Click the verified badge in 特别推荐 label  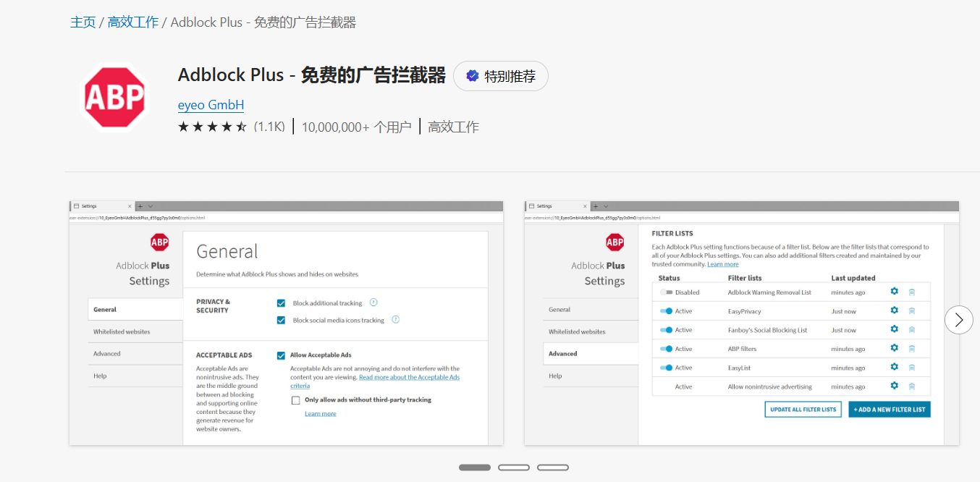tap(473, 76)
